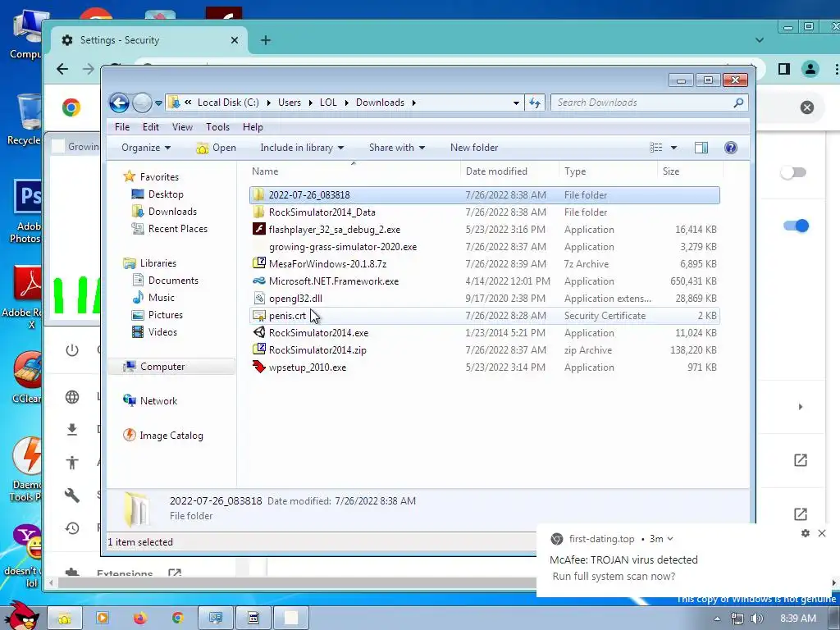Click Chrome icon in taskbar

point(178,619)
